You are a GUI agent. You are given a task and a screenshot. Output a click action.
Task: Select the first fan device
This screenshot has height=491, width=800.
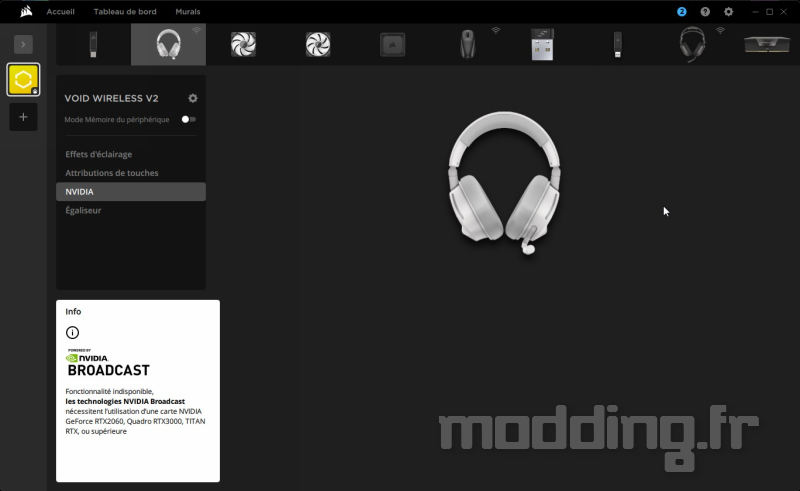tap(243, 44)
